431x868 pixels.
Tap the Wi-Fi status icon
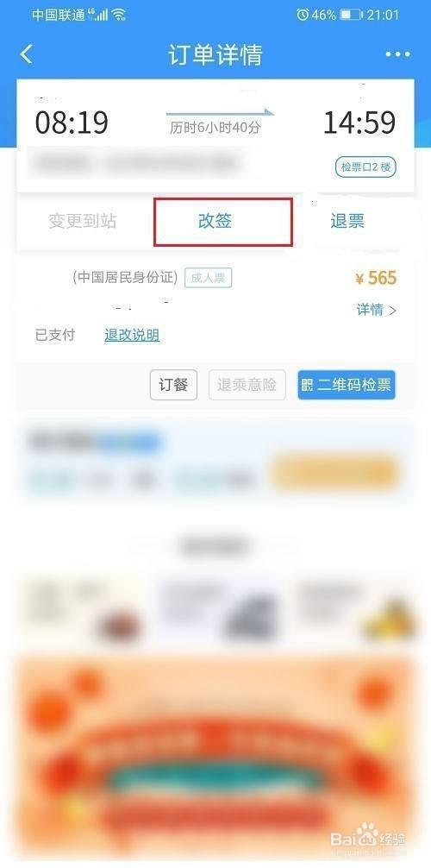[x=118, y=15]
